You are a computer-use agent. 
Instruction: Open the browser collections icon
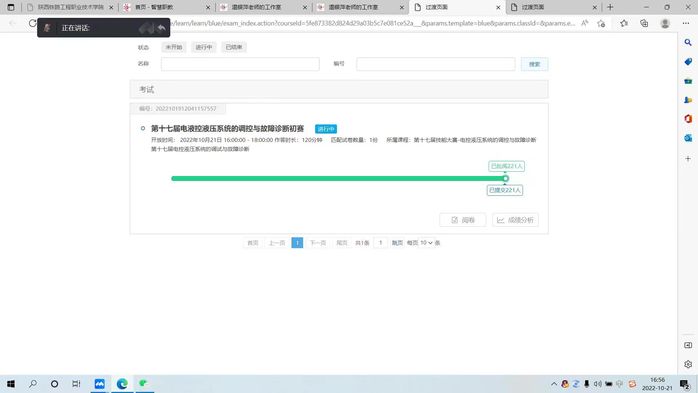(644, 23)
